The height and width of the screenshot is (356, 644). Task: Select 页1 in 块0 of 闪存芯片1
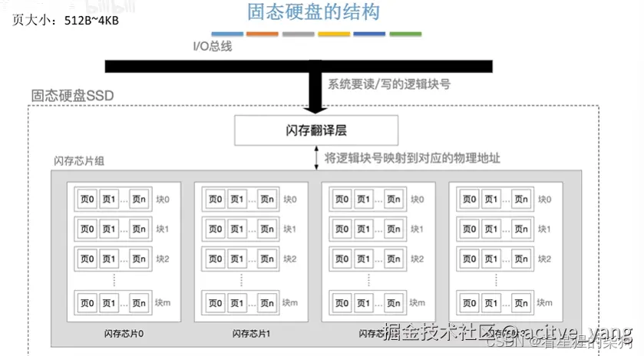pos(237,199)
